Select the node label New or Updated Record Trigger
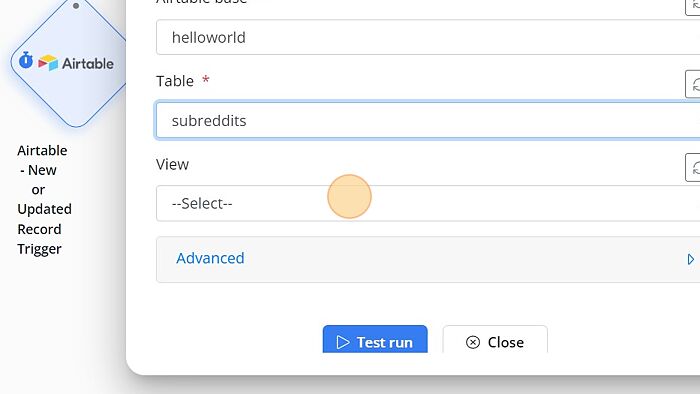700x394 pixels. pyautogui.click(x=44, y=199)
